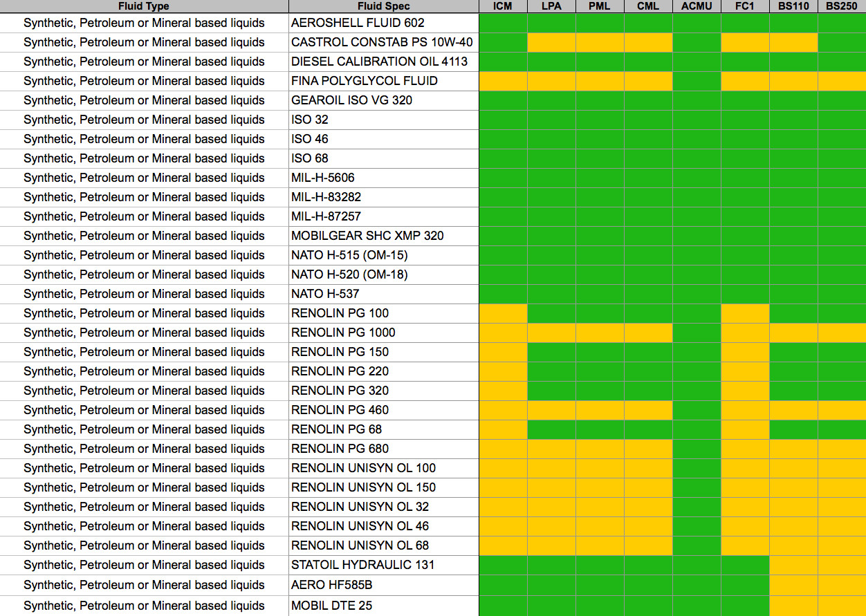Click yellow BS110 cell in AERO HF585B row
This screenshot has height=616, width=866.
point(793,585)
